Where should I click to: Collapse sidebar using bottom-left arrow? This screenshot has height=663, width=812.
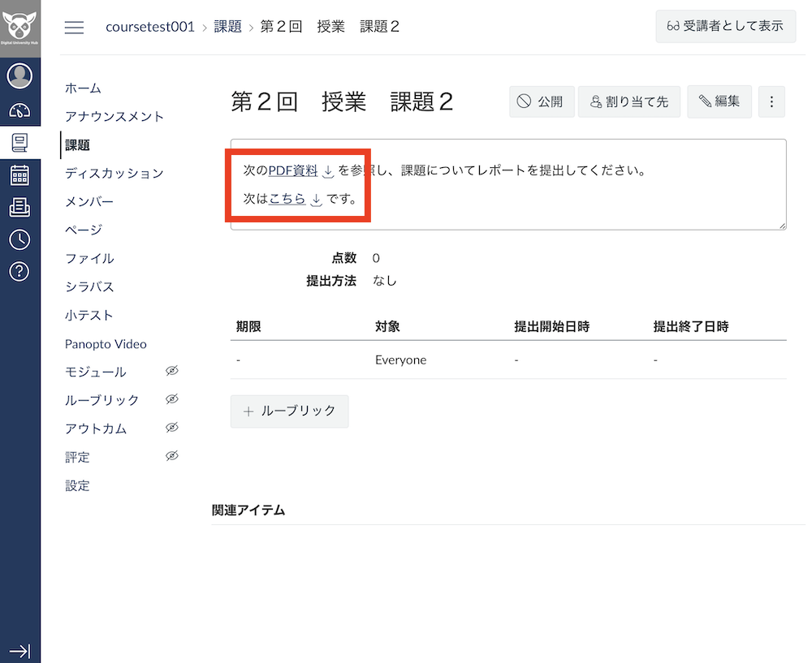click(19, 651)
